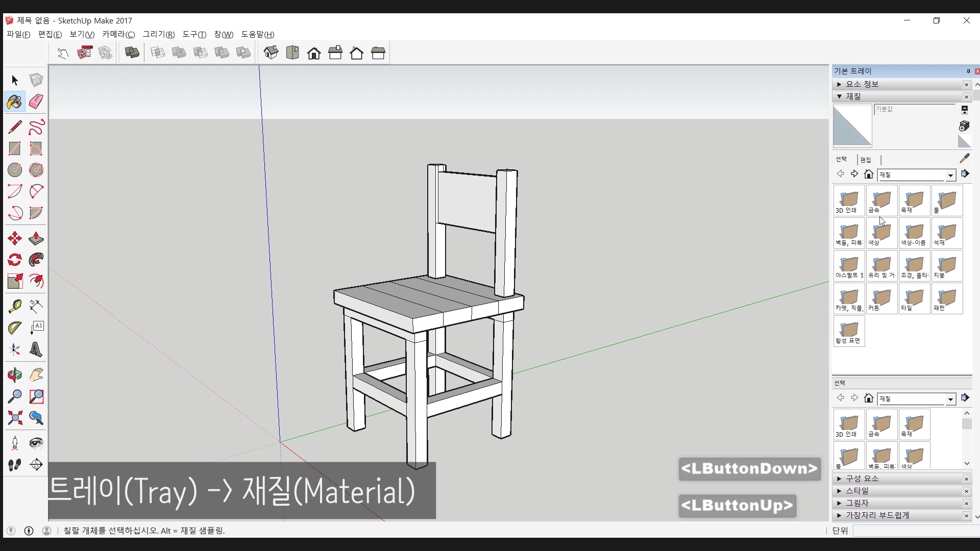980x551 pixels.
Task: Select the Rotate tool
Action: [x=14, y=260]
